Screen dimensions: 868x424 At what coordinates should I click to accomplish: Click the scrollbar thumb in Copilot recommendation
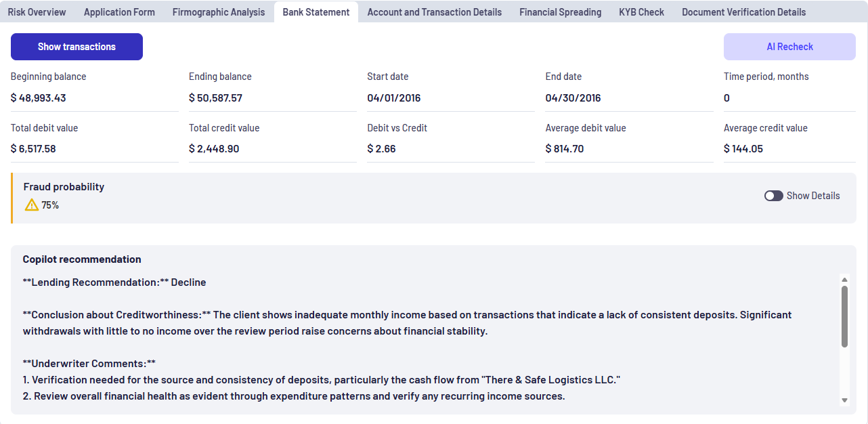coord(844,316)
